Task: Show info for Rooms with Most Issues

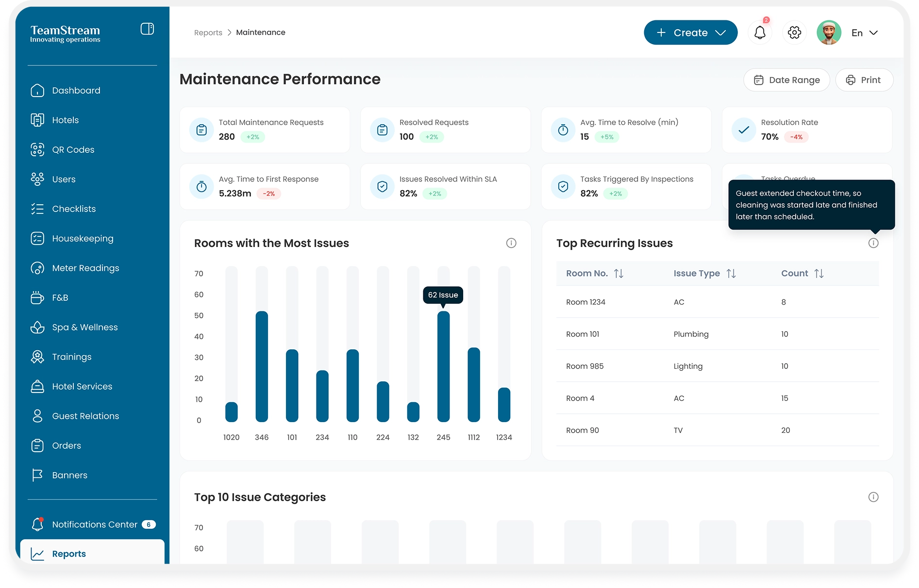Action: tap(511, 243)
